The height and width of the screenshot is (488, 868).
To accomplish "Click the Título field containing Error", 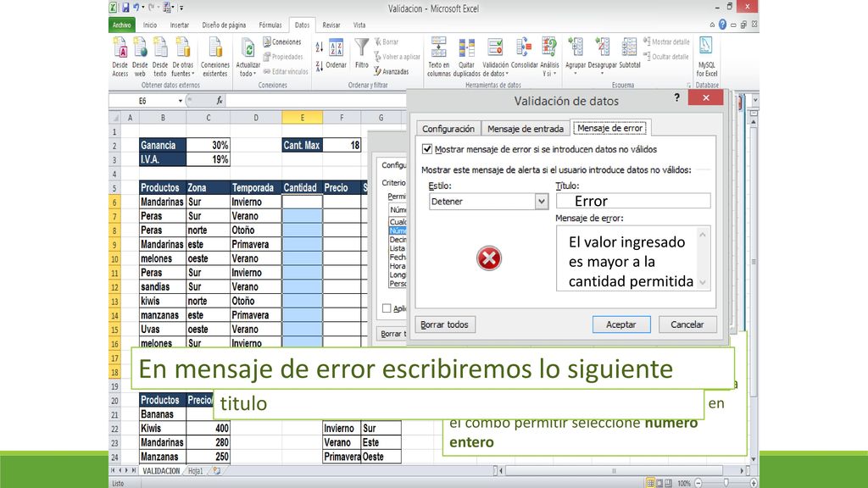I will pos(633,201).
